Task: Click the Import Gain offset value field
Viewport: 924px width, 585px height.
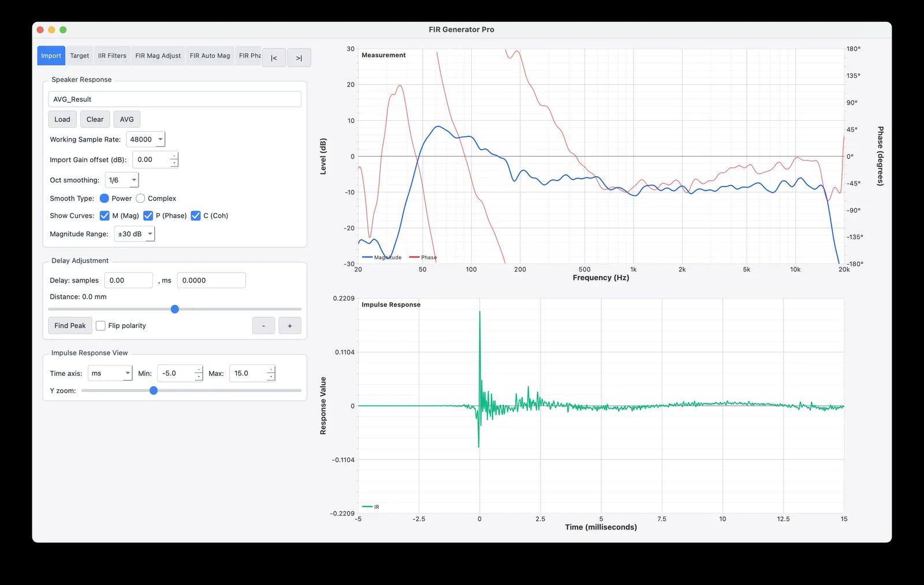Action: [x=151, y=159]
